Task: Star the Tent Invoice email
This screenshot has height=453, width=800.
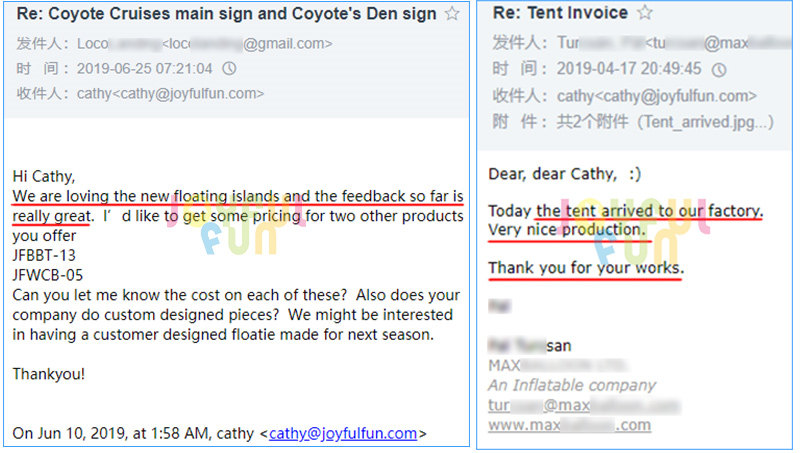Action: coord(645,13)
